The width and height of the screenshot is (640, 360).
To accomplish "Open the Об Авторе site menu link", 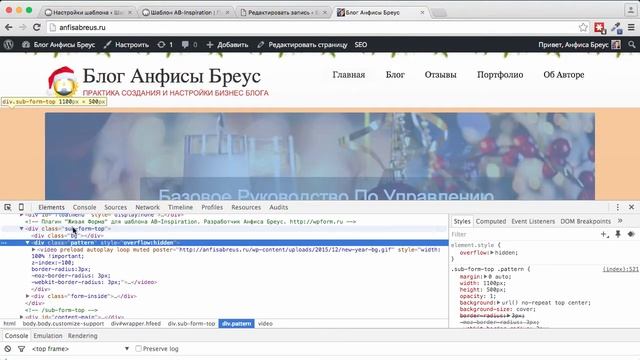I will pos(564,75).
